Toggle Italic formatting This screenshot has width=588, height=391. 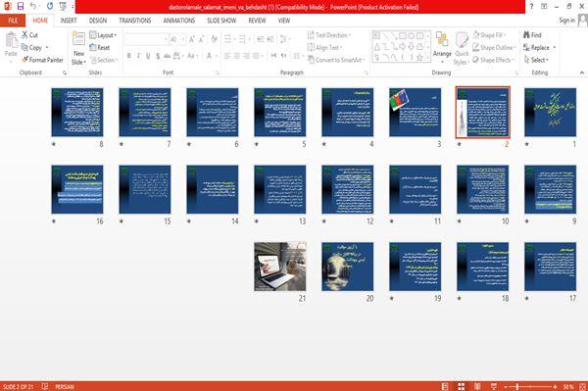pyautogui.click(x=138, y=56)
